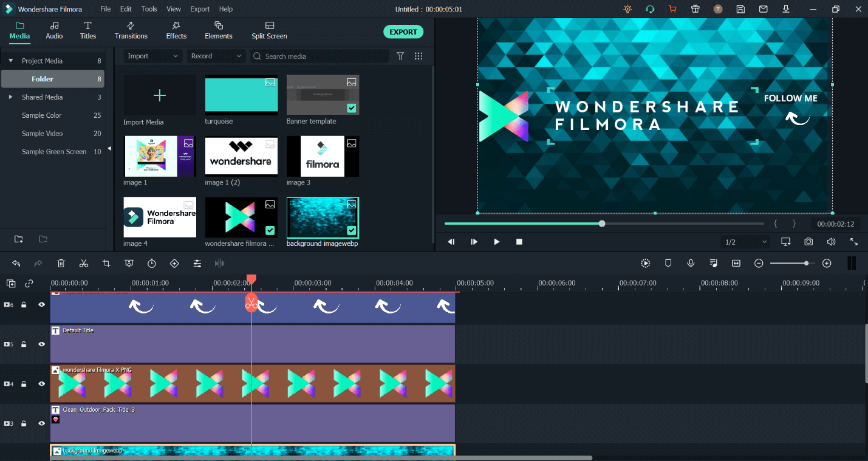Adjust preview volume speaker icon
This screenshot has height=461, width=868.
831,242
